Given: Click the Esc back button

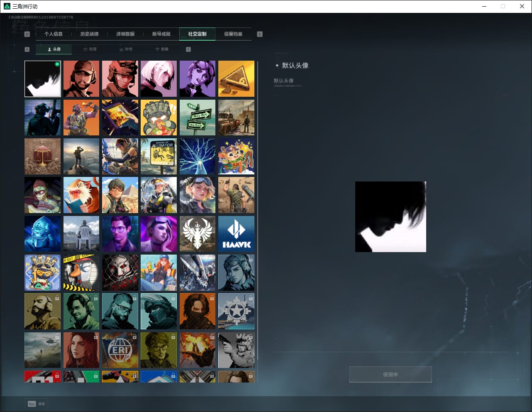Looking at the screenshot, I should click(x=36, y=404).
